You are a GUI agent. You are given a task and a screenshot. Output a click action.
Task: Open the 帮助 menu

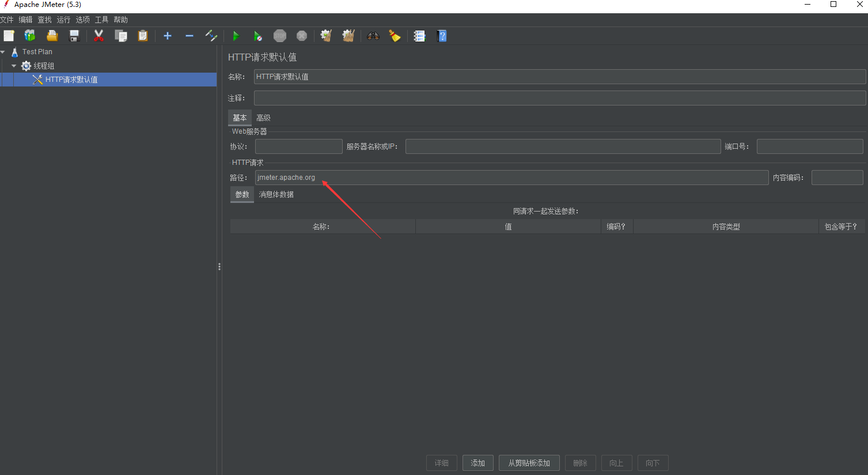click(x=121, y=20)
